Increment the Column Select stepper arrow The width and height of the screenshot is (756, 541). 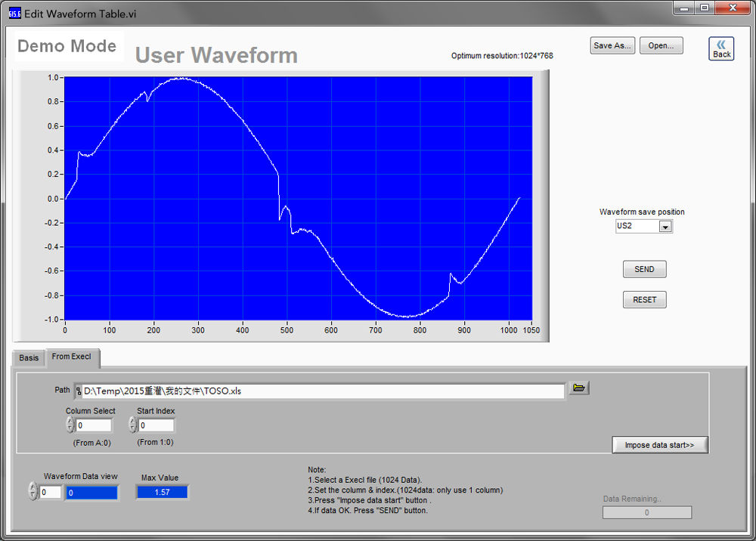(70, 421)
